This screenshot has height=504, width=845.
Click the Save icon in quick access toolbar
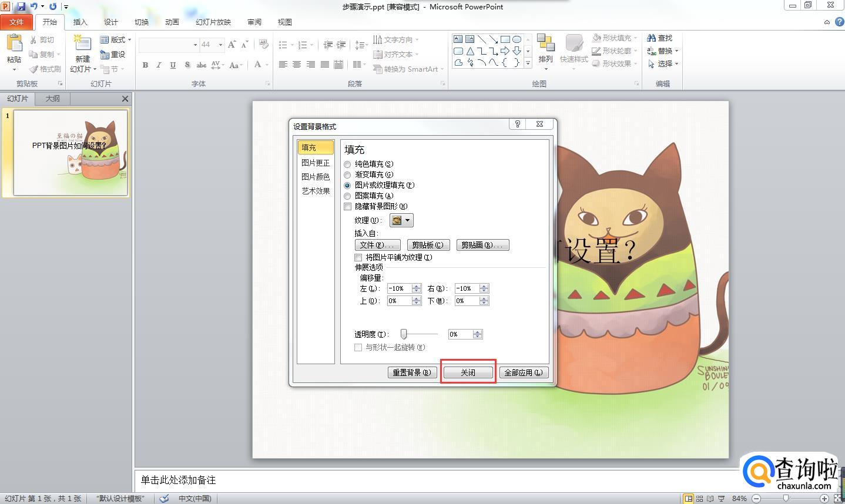[21, 6]
